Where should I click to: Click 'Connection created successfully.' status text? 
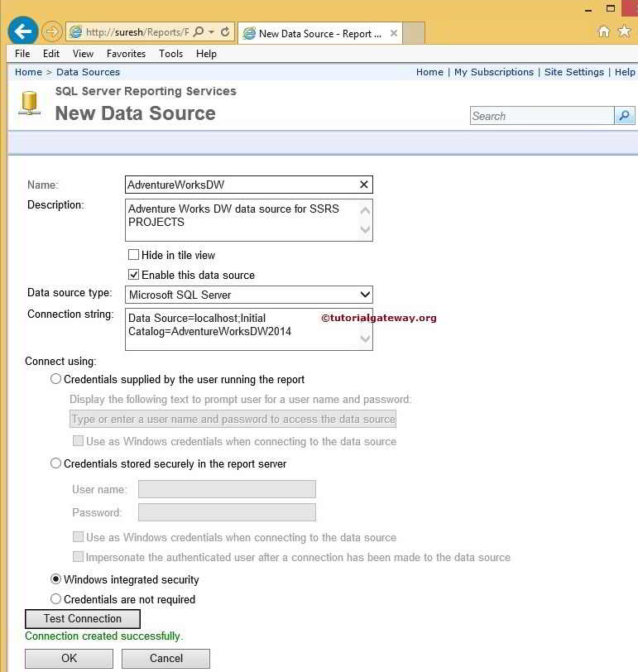pyautogui.click(x=103, y=636)
